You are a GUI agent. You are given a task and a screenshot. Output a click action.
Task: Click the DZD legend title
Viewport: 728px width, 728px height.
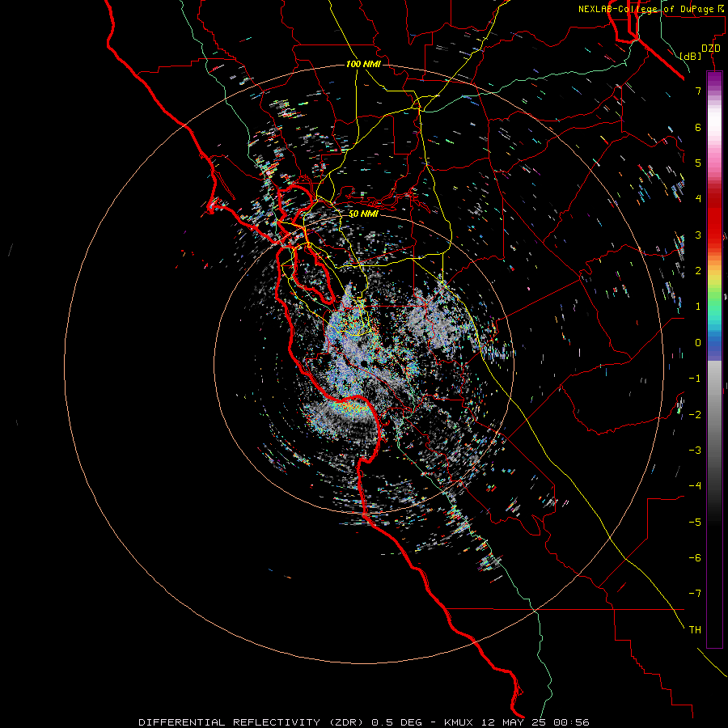(x=711, y=49)
